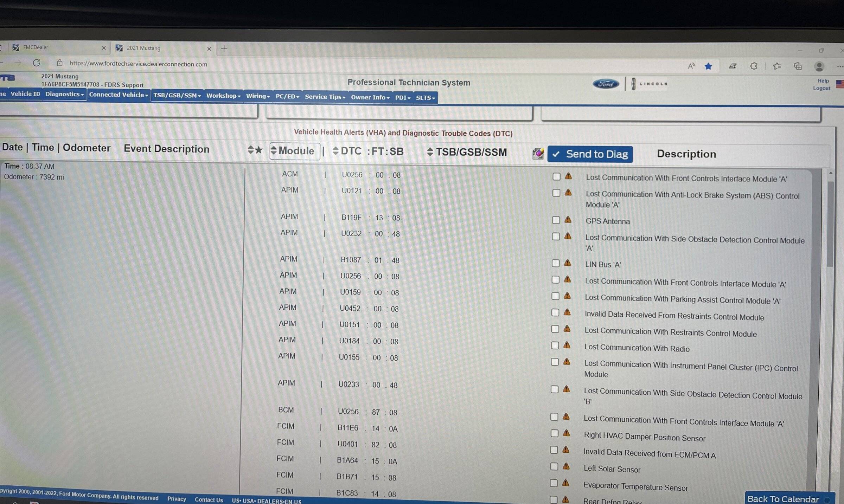The height and width of the screenshot is (504, 844).
Task: Expand the Service Tips menu
Action: [x=325, y=97]
